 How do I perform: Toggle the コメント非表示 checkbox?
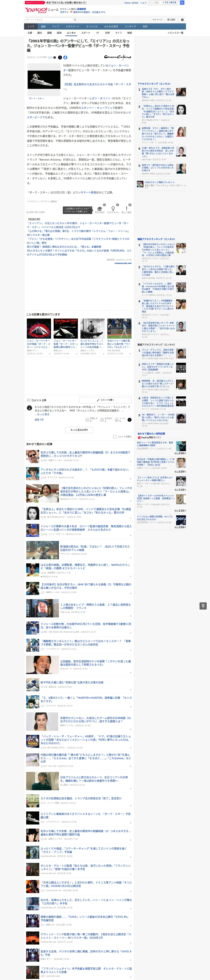(x=115, y=437)
